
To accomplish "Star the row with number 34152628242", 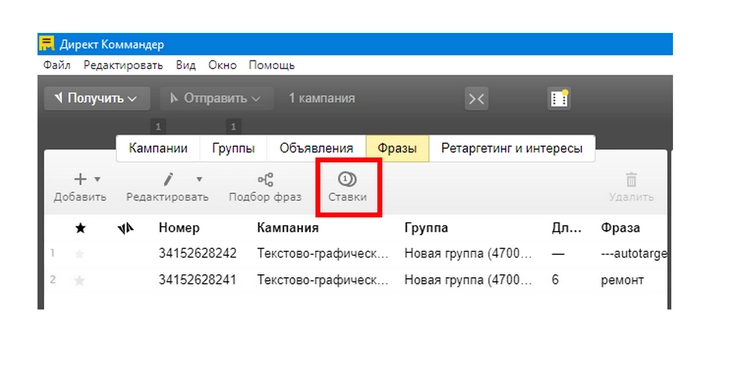I will (80, 254).
